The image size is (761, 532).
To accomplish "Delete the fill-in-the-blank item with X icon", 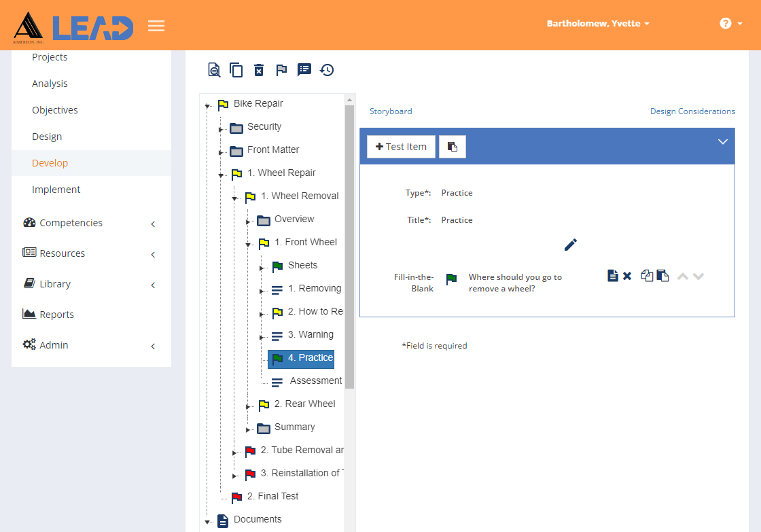I will tap(627, 276).
